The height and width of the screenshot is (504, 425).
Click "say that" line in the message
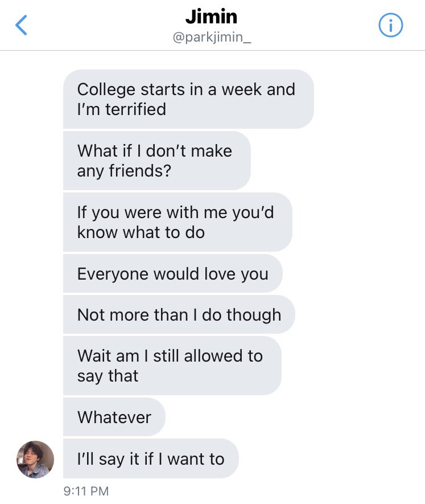(x=108, y=375)
